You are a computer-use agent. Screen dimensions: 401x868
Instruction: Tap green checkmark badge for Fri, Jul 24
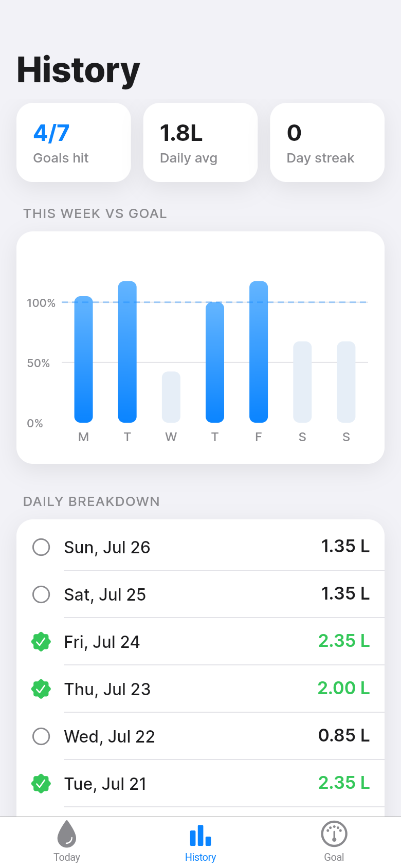pos(41,642)
